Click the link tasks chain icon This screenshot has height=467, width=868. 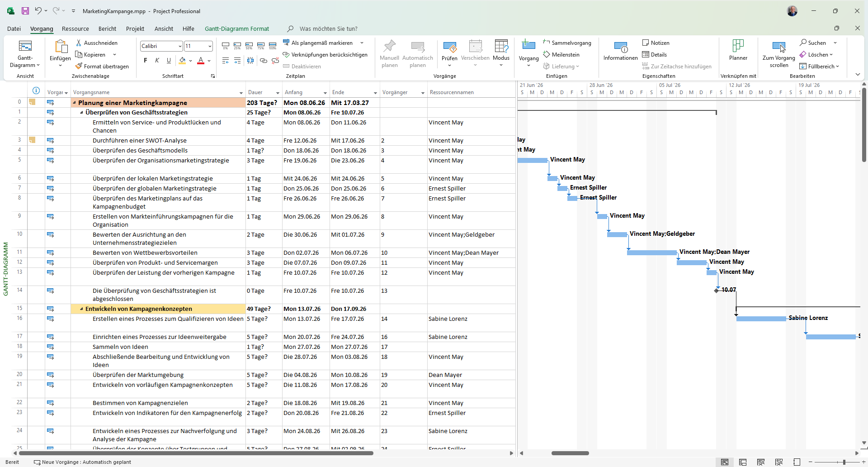pyautogui.click(x=264, y=60)
